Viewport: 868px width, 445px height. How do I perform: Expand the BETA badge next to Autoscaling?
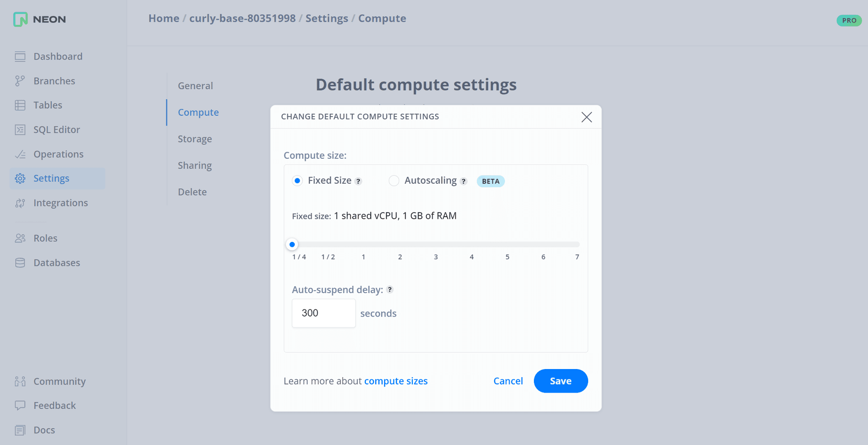[491, 181]
